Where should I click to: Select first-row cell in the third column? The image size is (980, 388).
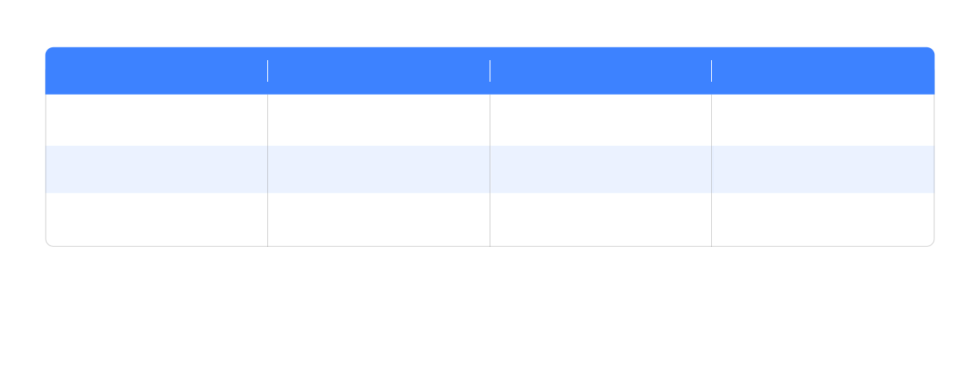[600, 120]
